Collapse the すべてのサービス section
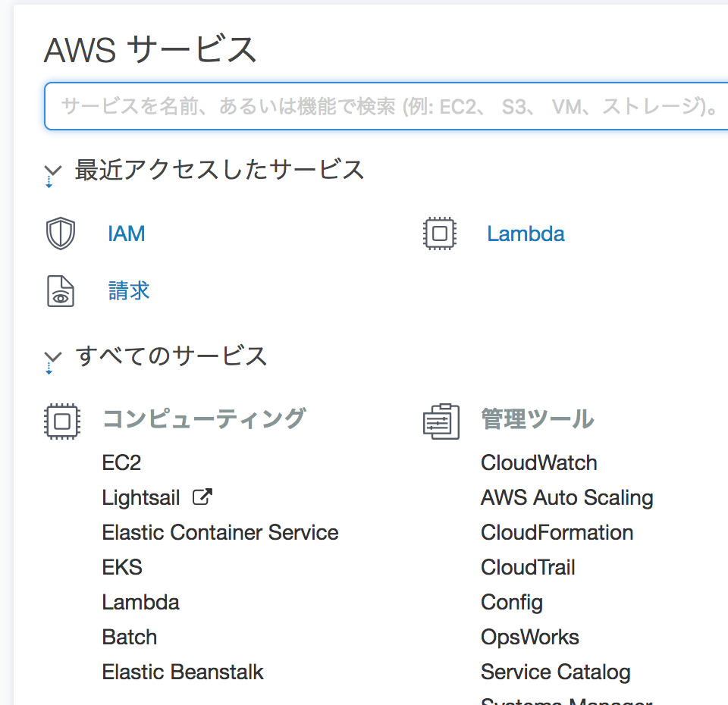The height and width of the screenshot is (705, 728). pyautogui.click(x=52, y=361)
